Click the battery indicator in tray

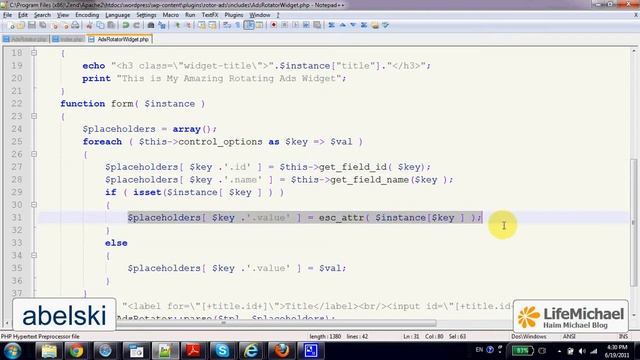[x=522, y=351]
